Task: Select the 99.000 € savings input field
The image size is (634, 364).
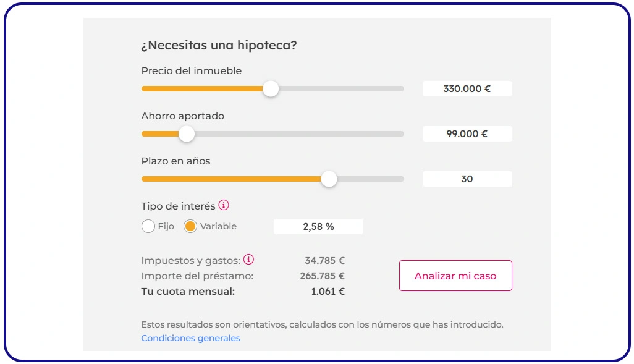Action: [x=467, y=133]
